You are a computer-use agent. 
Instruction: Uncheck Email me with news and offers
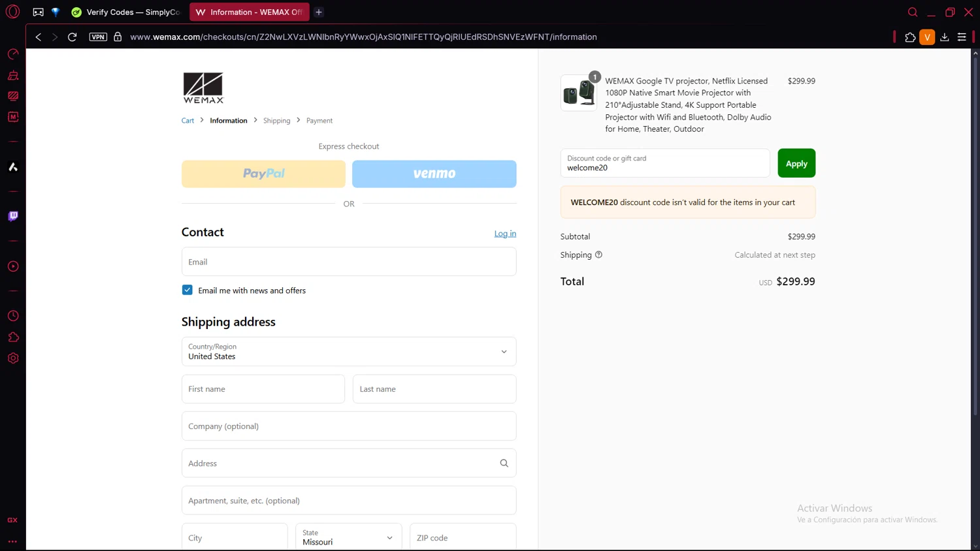click(188, 290)
